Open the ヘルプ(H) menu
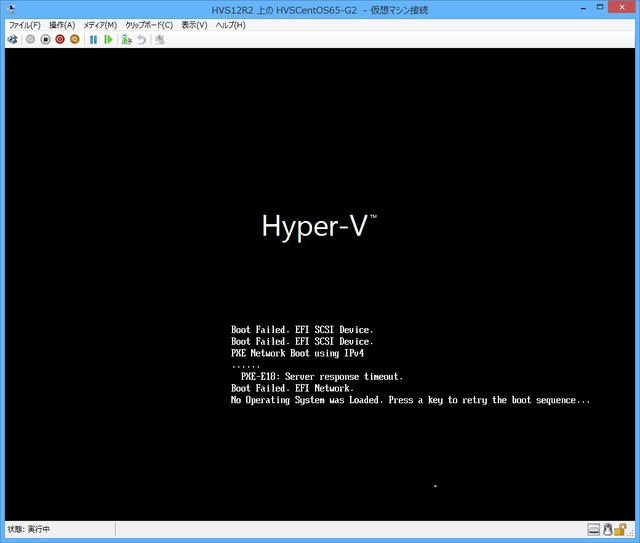 pyautogui.click(x=231, y=25)
